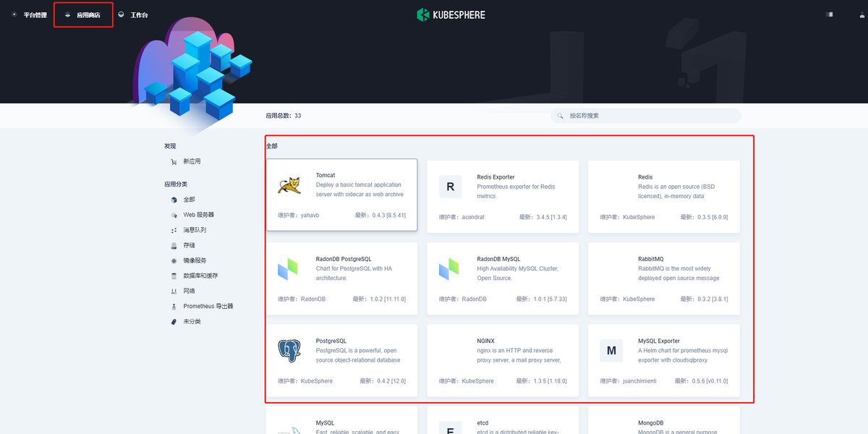The height and width of the screenshot is (434, 868).
Task: Select the 消息队列 category
Action: [195, 230]
